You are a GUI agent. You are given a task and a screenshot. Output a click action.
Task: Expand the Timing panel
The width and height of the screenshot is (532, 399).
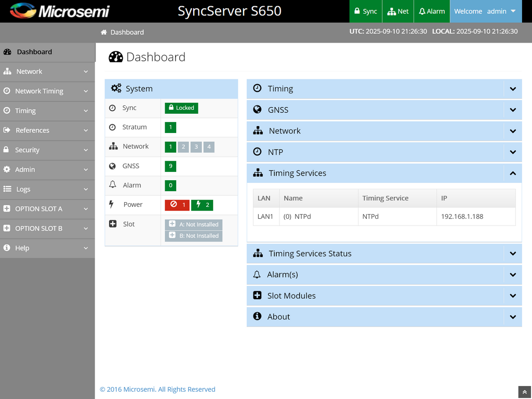(x=384, y=89)
